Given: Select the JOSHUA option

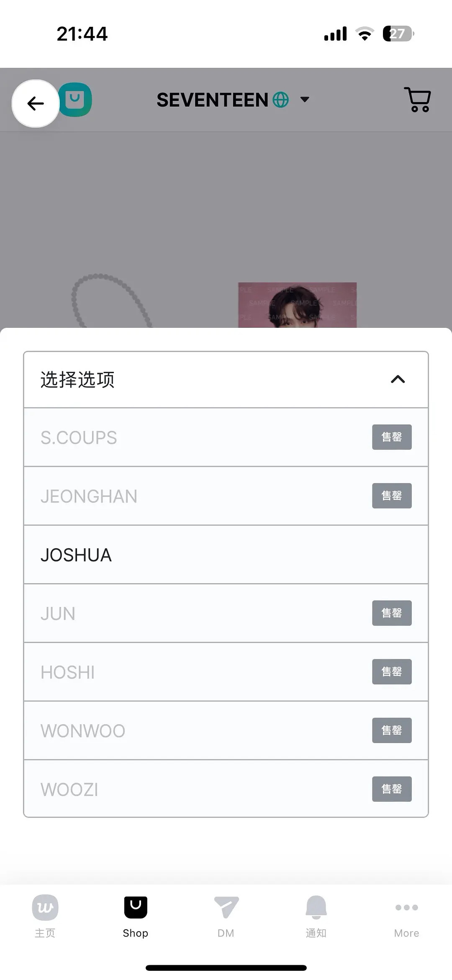Looking at the screenshot, I should tap(226, 555).
